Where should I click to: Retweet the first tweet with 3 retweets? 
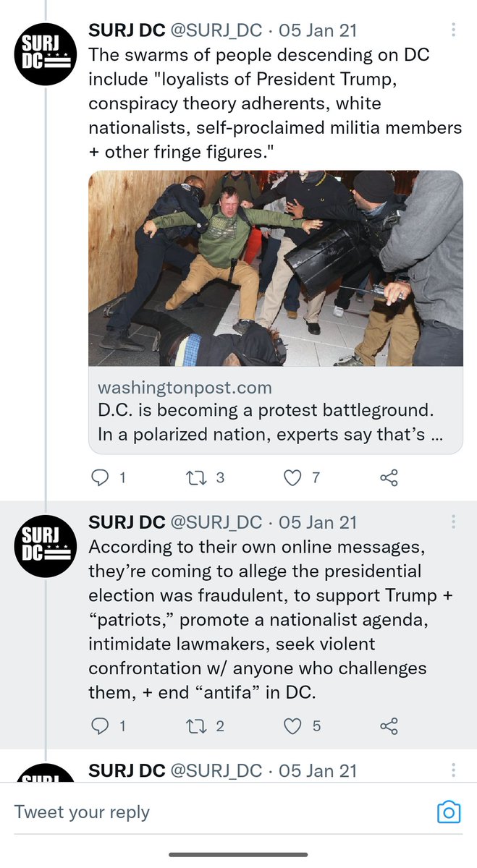click(195, 477)
